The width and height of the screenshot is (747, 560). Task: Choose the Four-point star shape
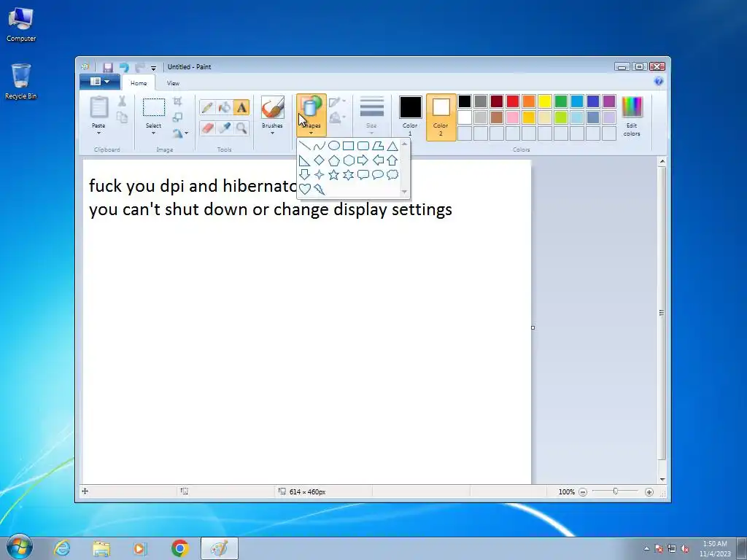point(320,175)
